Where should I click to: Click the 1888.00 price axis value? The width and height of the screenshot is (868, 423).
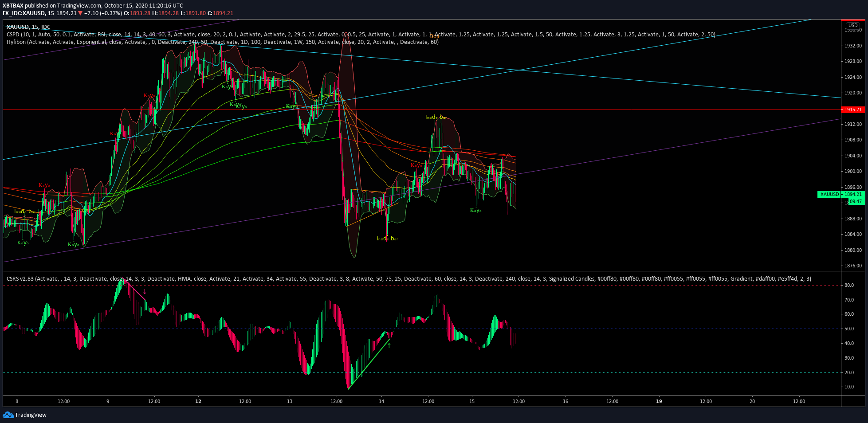853,219
